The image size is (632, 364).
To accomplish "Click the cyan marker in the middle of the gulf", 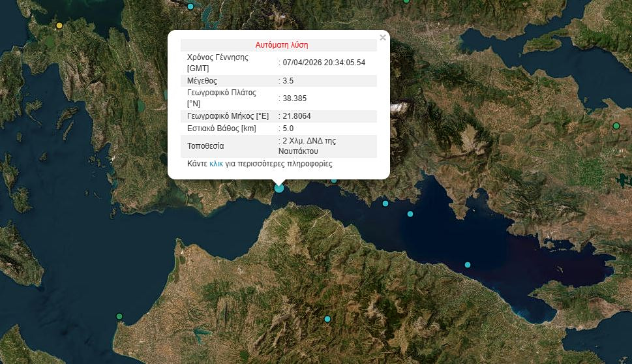I will coord(468,264).
